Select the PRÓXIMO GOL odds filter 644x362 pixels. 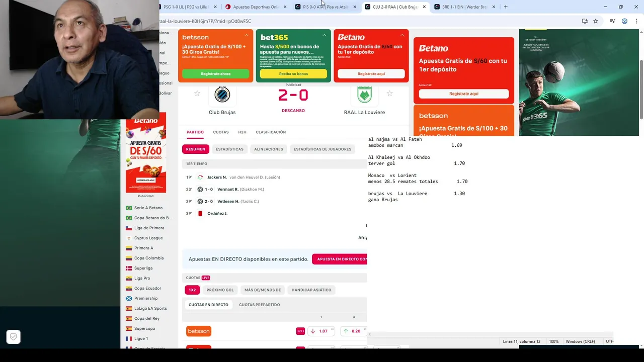pyautogui.click(x=220, y=290)
